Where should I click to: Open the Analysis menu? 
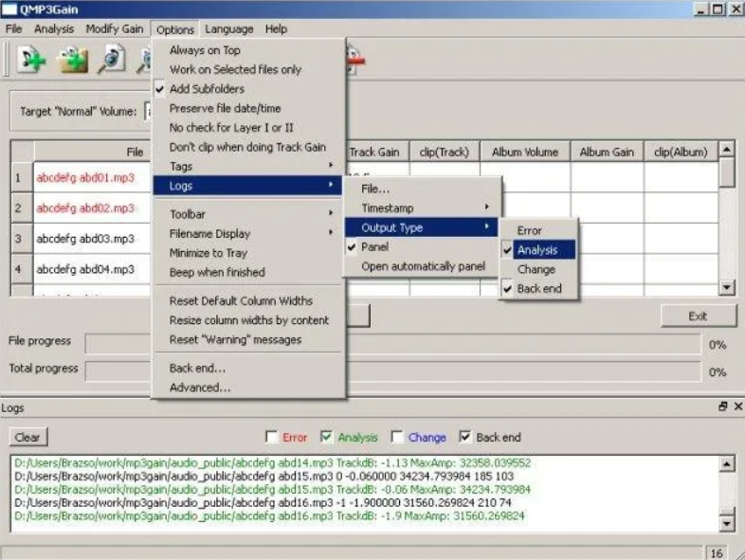(x=54, y=29)
